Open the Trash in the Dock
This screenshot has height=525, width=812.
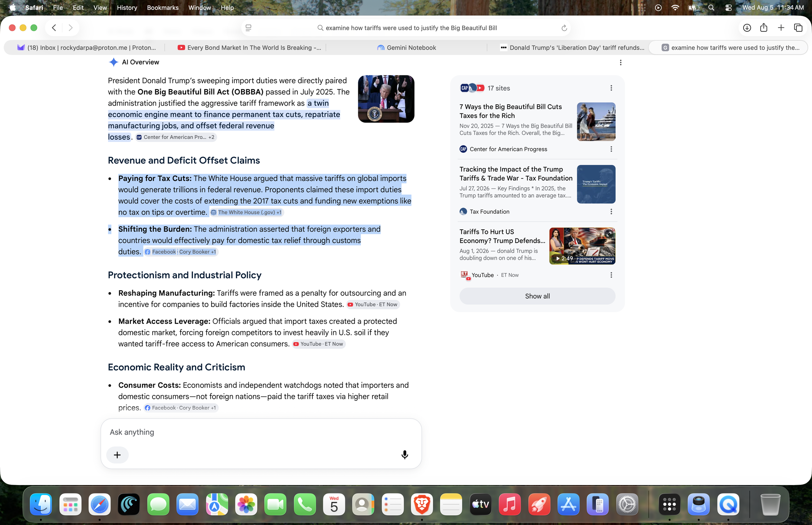point(770,504)
